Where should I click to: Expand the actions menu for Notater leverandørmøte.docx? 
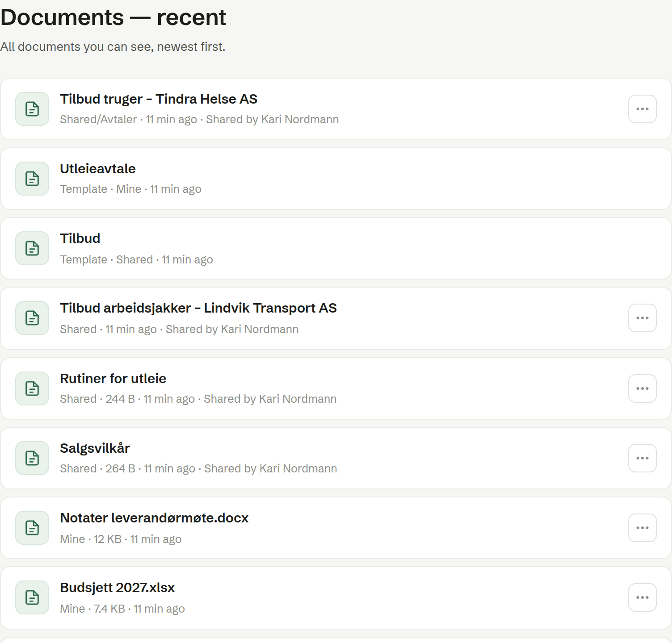(x=643, y=528)
